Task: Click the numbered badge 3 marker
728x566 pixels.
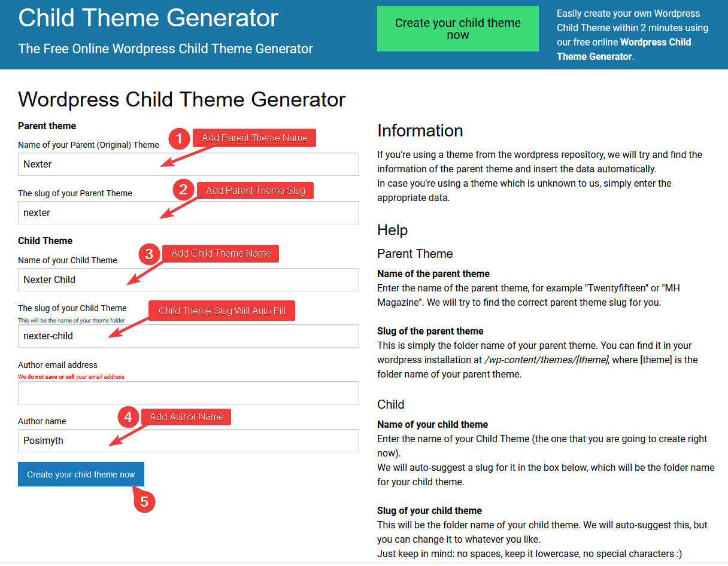Action: pos(150,254)
